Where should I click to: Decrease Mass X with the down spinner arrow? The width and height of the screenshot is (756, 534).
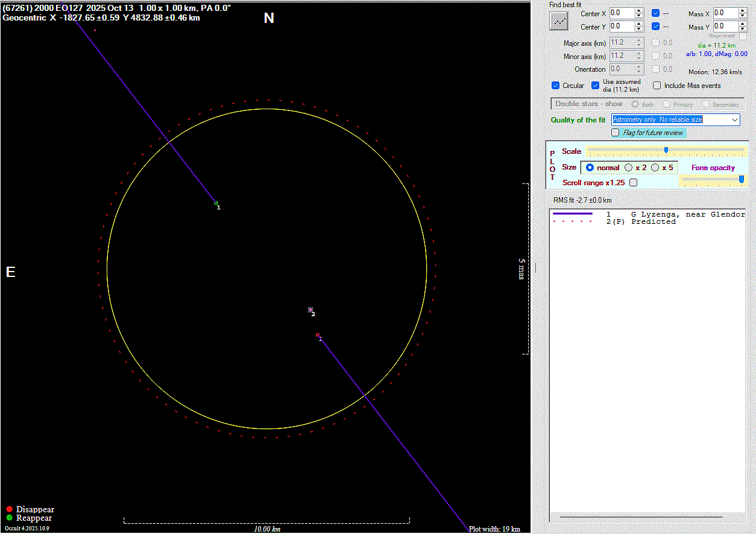tap(743, 15)
